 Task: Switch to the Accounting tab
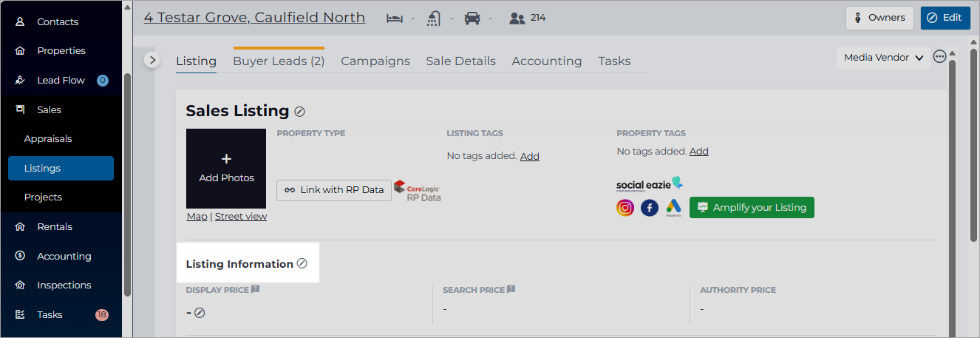tap(547, 61)
